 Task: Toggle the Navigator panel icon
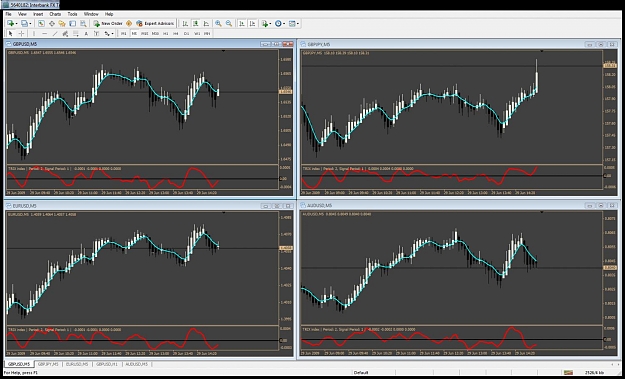pyautogui.click(x=62, y=24)
